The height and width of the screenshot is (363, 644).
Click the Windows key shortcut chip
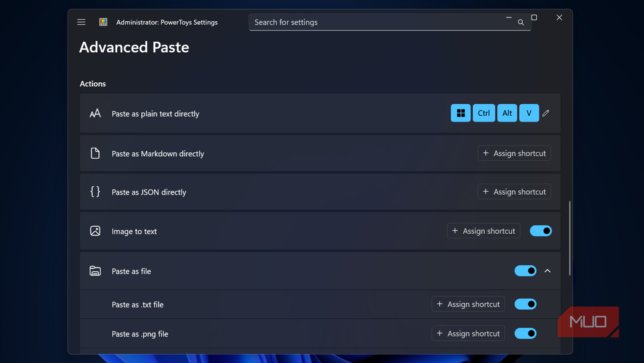(461, 113)
